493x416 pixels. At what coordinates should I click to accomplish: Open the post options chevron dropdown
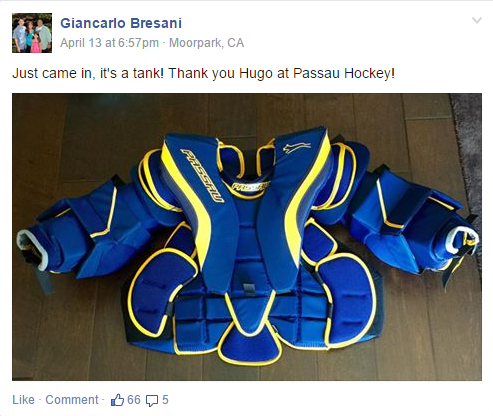pos(477,20)
